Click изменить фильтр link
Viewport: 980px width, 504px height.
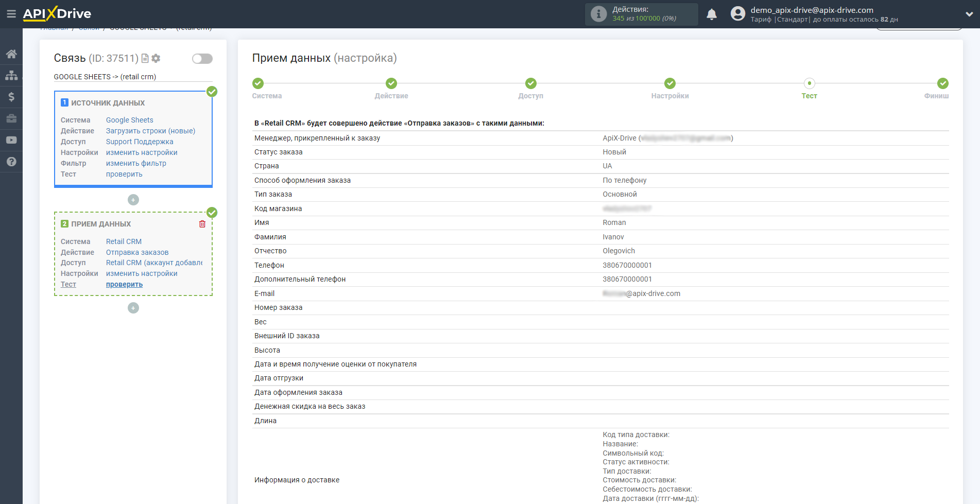click(x=136, y=163)
